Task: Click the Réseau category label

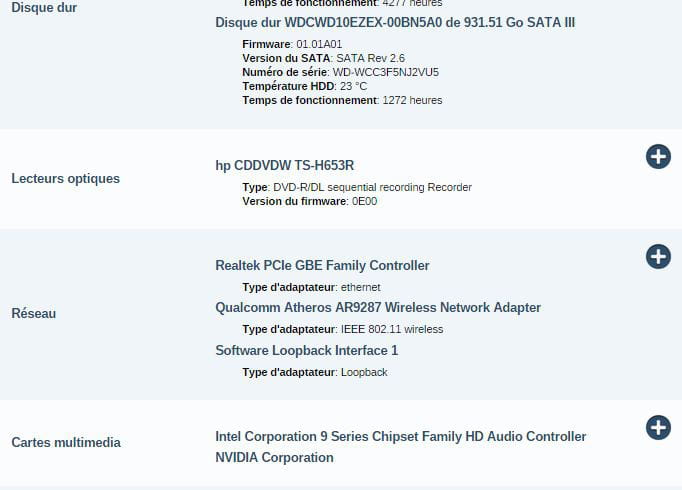Action: (x=33, y=314)
